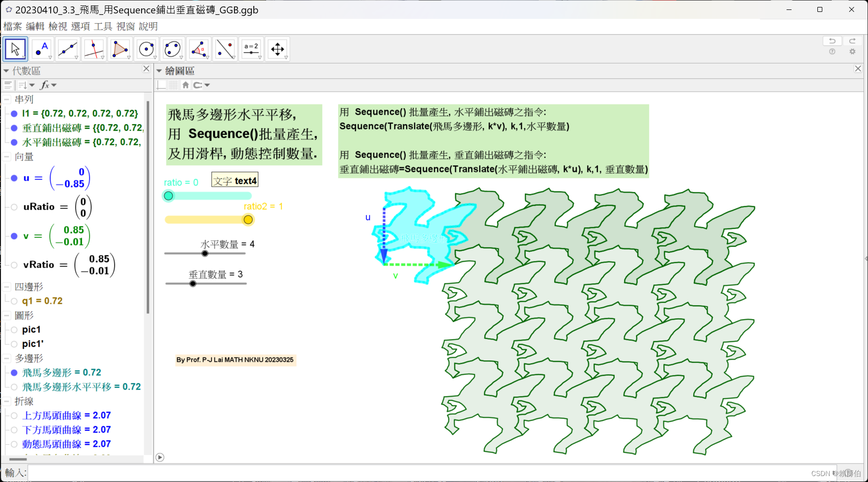Select the Polygon tool
Image resolution: width=868 pixels, height=482 pixels.
pyautogui.click(x=120, y=48)
